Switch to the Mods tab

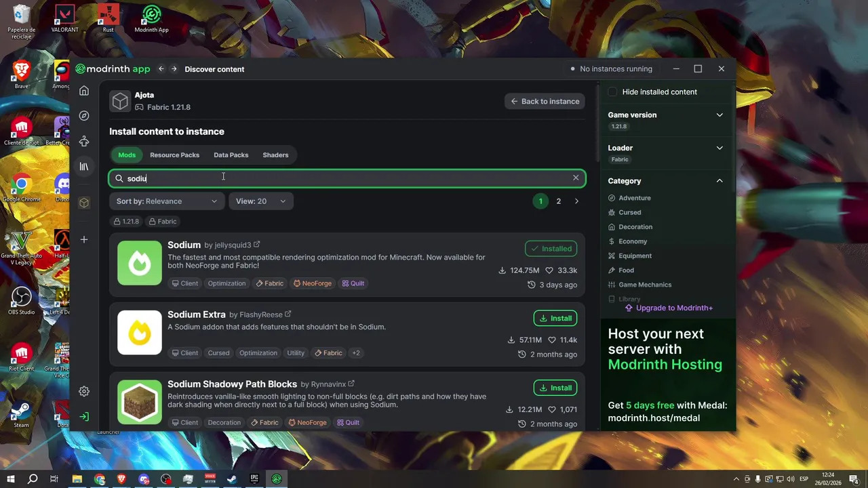click(x=127, y=155)
